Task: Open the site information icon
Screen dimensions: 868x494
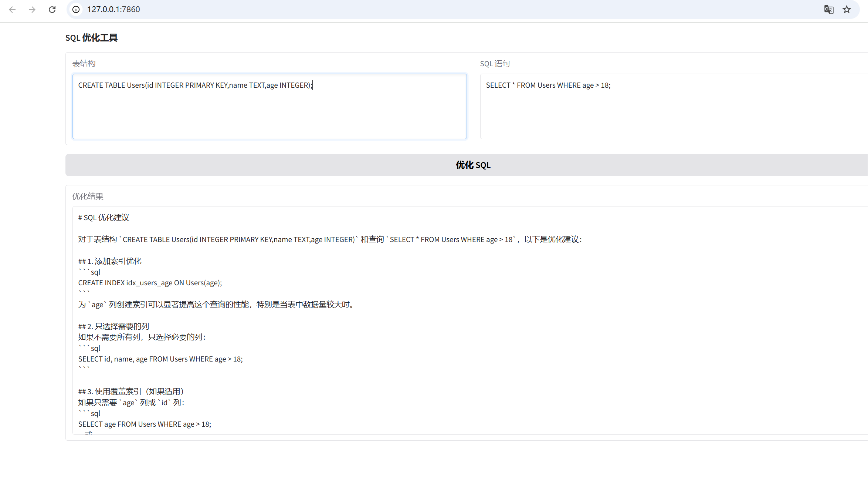Action: pos(76,10)
